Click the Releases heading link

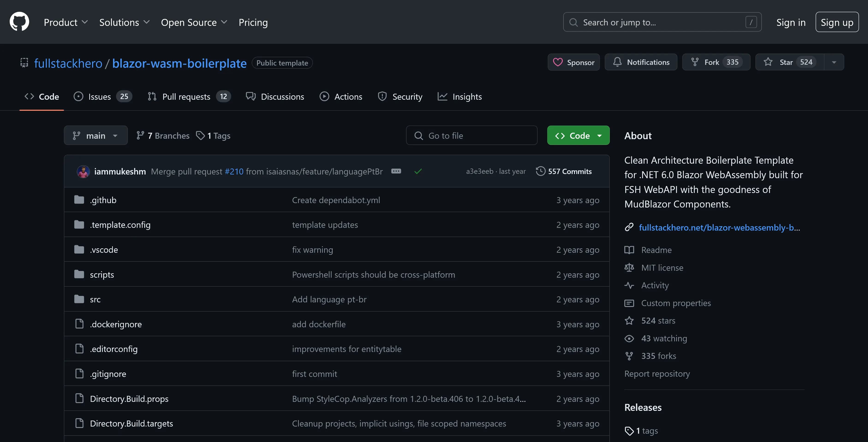[x=643, y=408]
